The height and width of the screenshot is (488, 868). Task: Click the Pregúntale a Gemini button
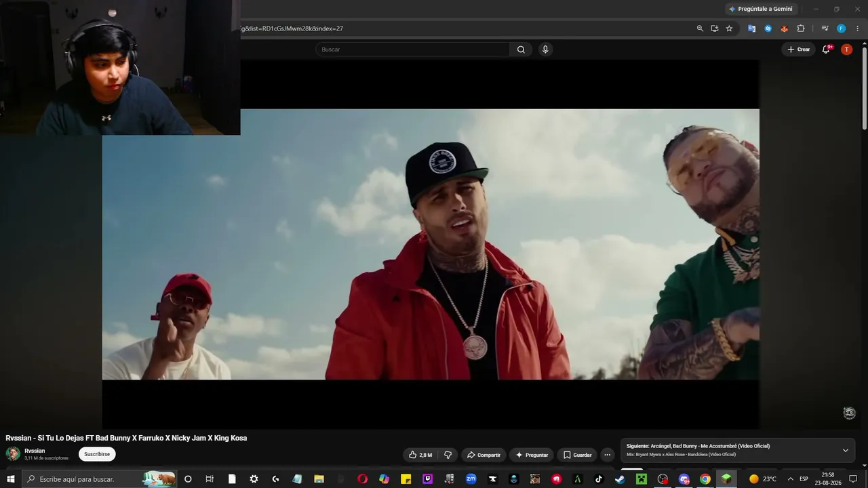tap(760, 9)
